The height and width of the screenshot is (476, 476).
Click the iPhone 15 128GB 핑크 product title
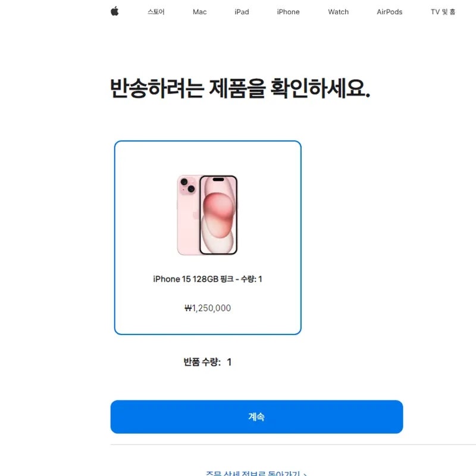[x=207, y=278]
